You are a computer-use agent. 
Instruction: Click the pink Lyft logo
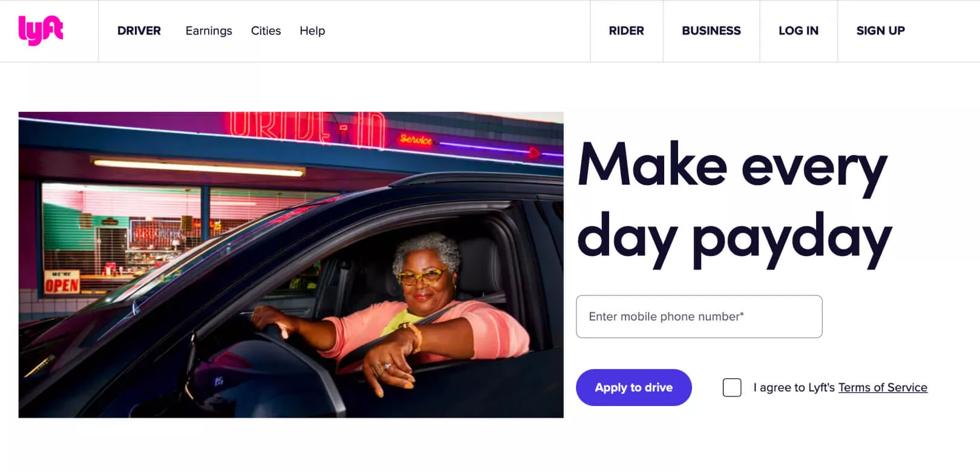pyautogui.click(x=41, y=30)
